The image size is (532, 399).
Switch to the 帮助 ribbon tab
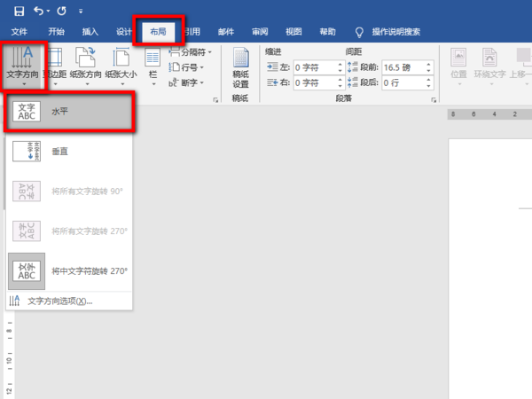point(328,32)
